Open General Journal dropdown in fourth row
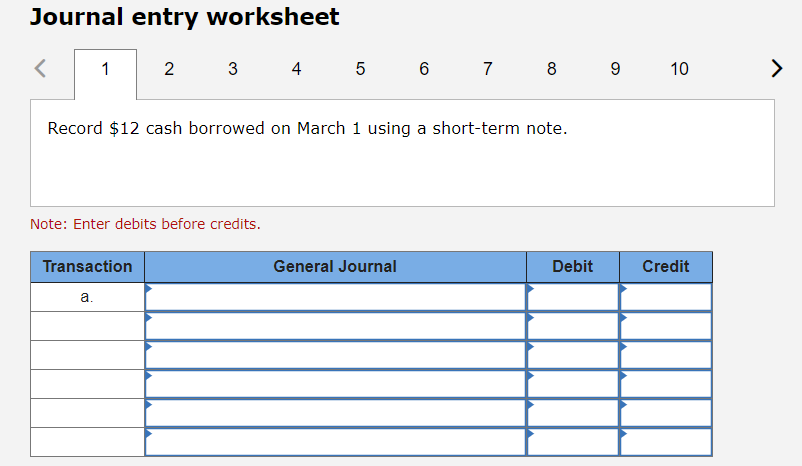Viewport: 802px width, 466px height. coord(336,384)
